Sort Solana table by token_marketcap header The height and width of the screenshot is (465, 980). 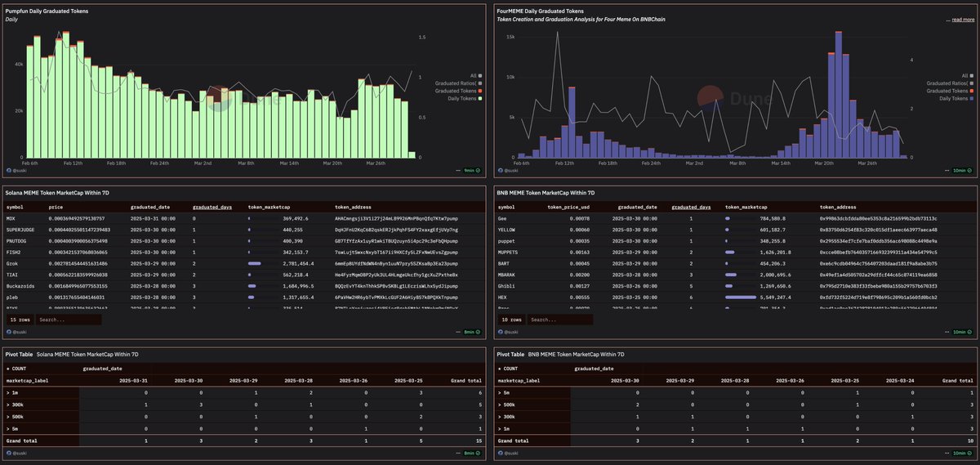[x=269, y=208]
